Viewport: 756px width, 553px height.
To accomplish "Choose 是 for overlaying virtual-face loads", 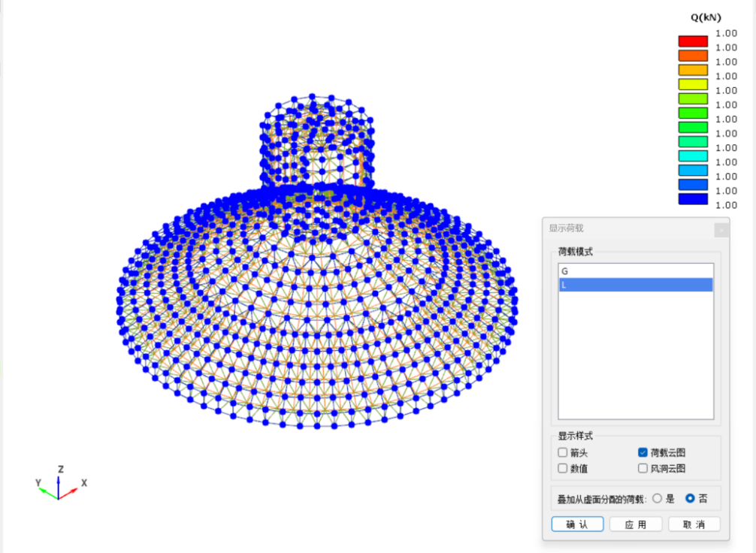I will pyautogui.click(x=657, y=498).
